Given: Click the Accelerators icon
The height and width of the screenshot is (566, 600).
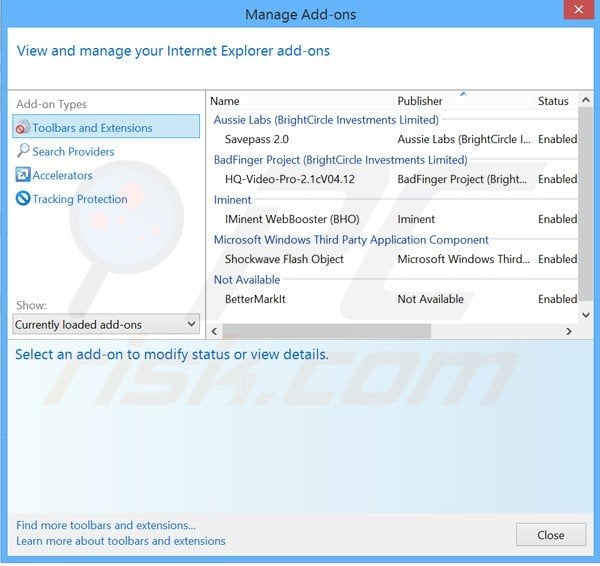Looking at the screenshot, I should coord(23,175).
